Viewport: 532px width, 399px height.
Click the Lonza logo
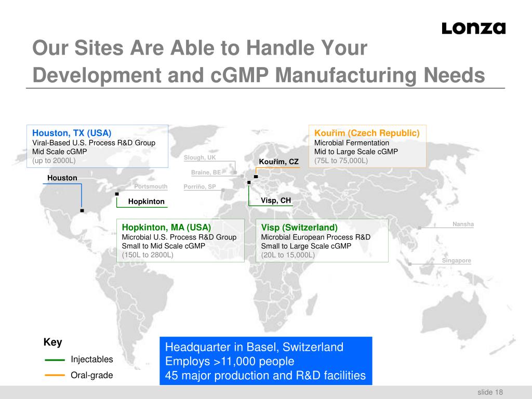tap(473, 28)
